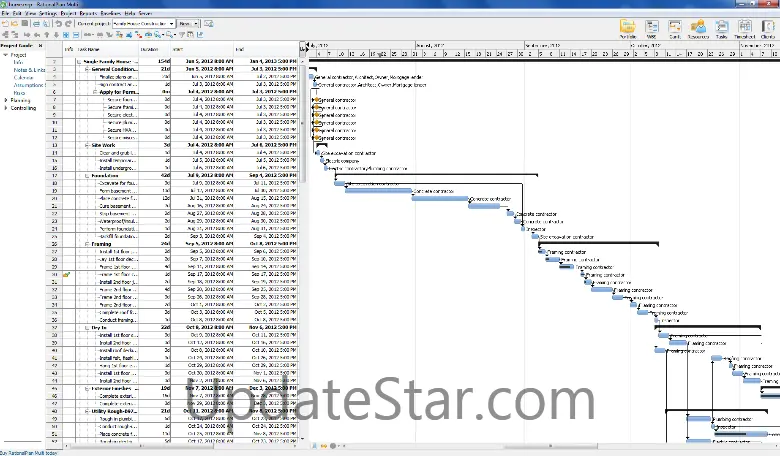
Task: Open the Reports menu
Action: [88, 13]
